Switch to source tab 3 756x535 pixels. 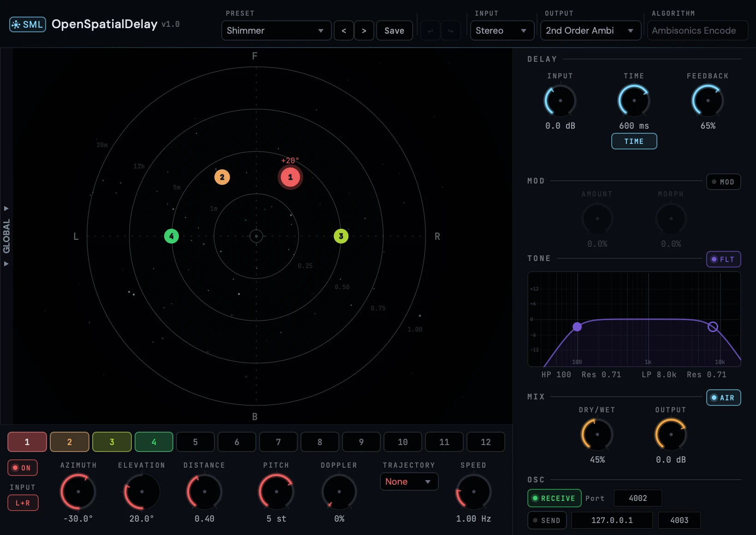pos(112,442)
